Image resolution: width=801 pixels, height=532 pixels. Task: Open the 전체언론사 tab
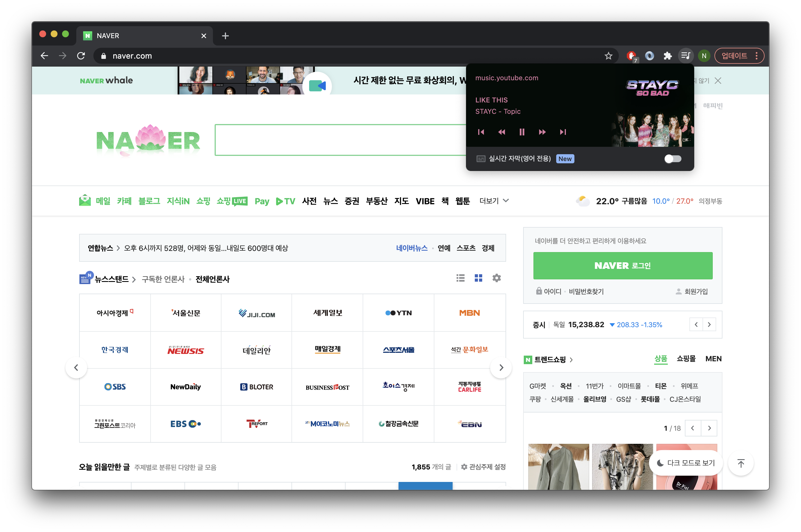point(212,279)
